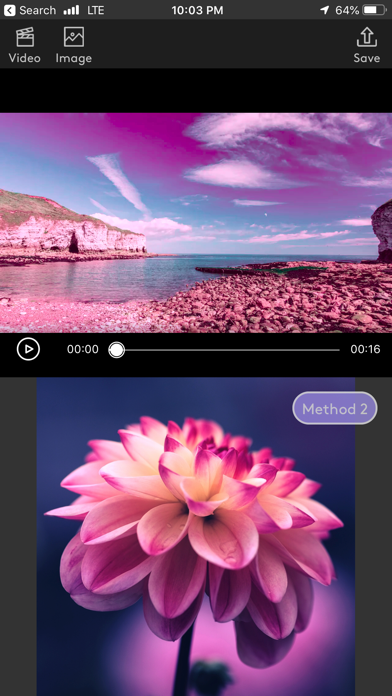Viewport: 392px width, 696px height.
Task: Switch the Method 2 pill button
Action: pyautogui.click(x=335, y=408)
